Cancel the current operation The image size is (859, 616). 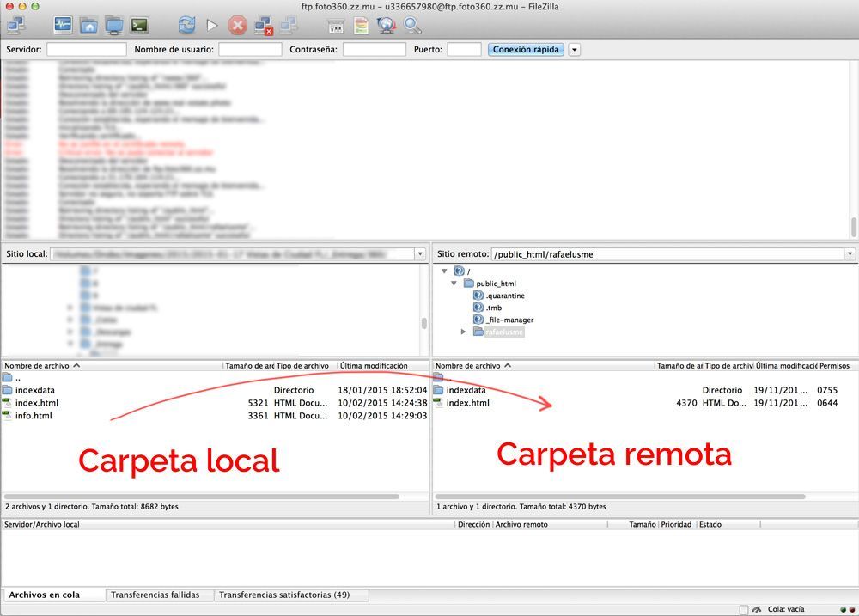tap(237, 25)
